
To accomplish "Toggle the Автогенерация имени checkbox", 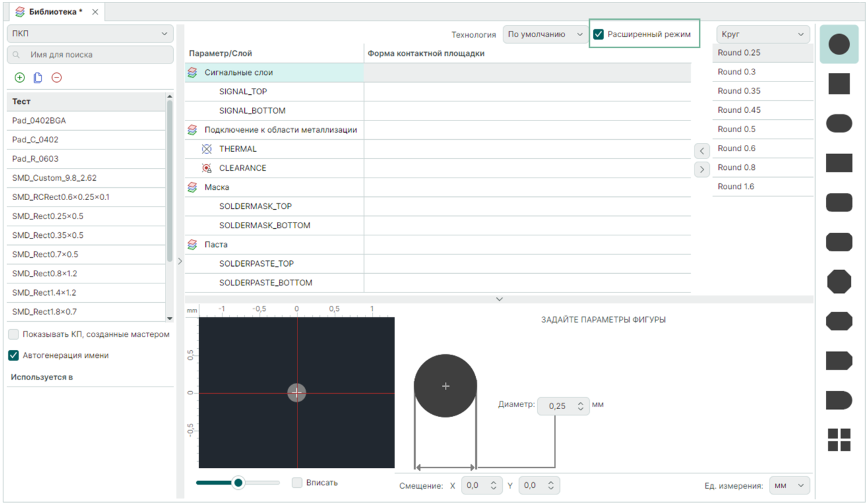I will pos(13,355).
